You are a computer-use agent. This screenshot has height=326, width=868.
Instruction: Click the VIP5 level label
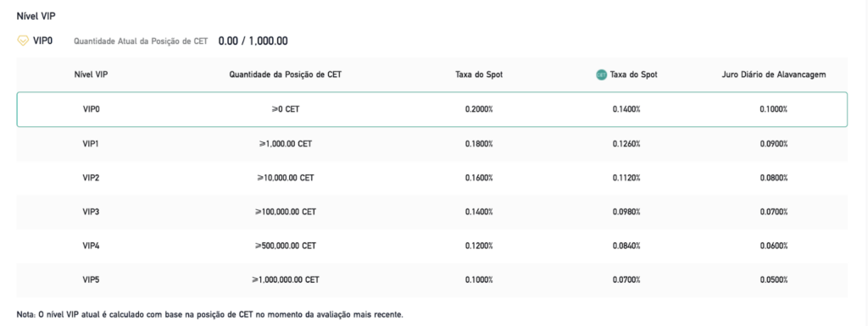point(91,279)
